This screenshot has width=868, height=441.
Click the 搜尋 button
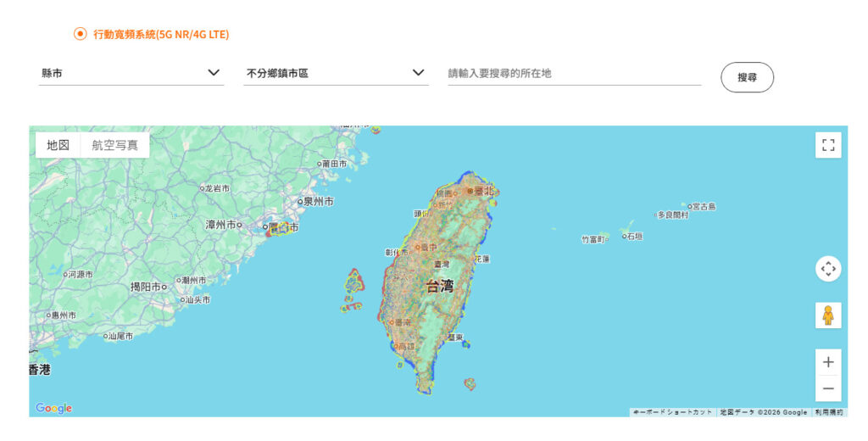[747, 77]
